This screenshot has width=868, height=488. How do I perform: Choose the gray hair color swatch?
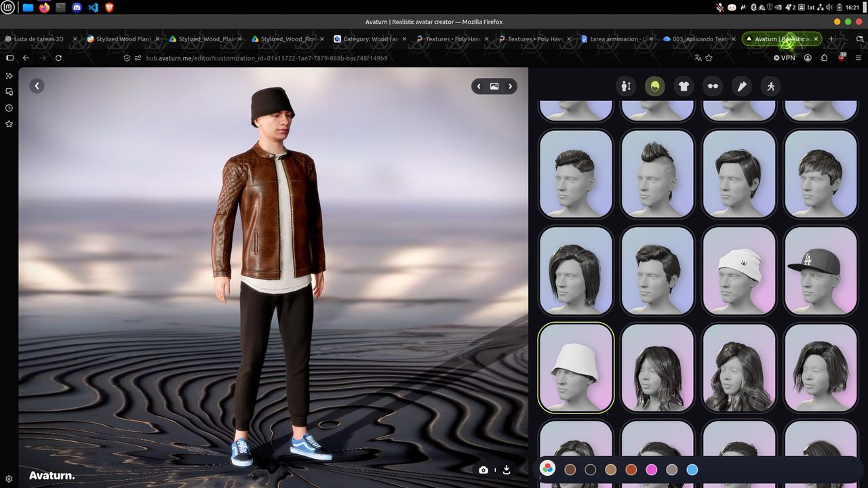tap(672, 470)
